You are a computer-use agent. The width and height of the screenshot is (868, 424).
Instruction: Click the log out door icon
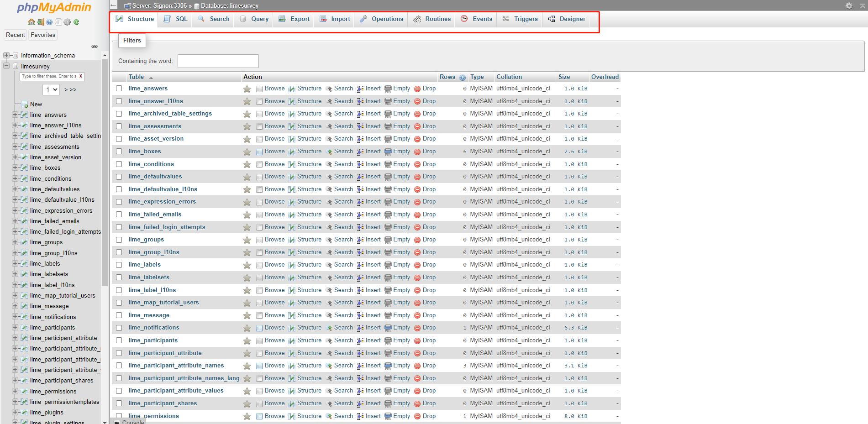(41, 22)
